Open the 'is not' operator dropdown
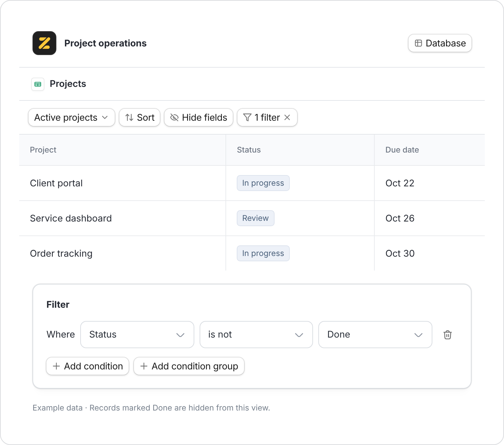Image resolution: width=504 pixels, height=445 pixels. tap(256, 335)
